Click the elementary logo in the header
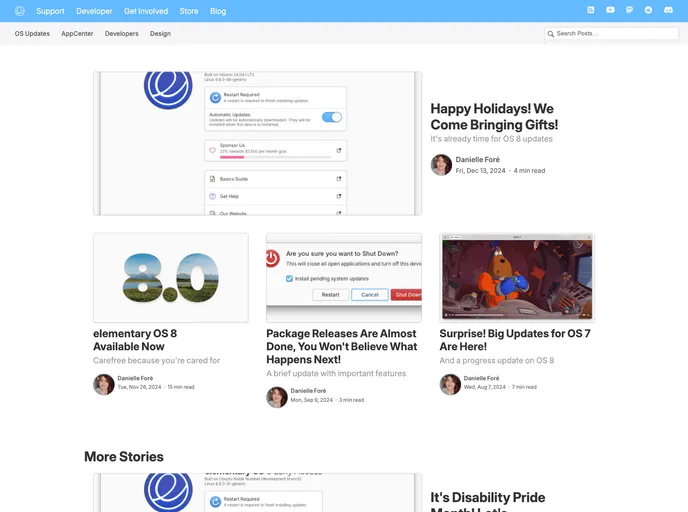 tap(19, 11)
